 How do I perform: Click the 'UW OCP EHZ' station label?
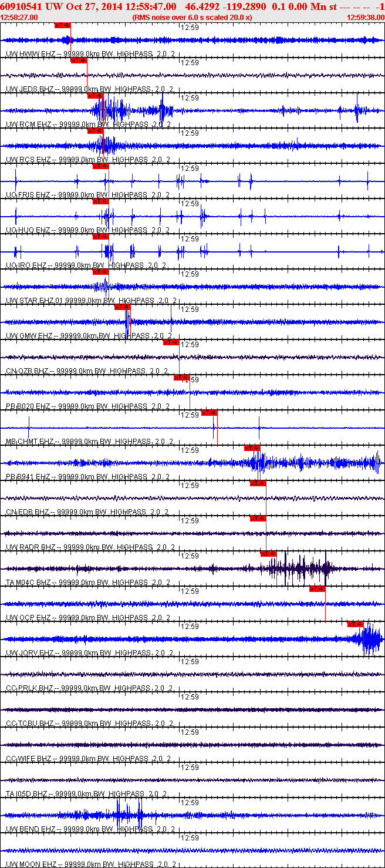[x=28, y=618]
